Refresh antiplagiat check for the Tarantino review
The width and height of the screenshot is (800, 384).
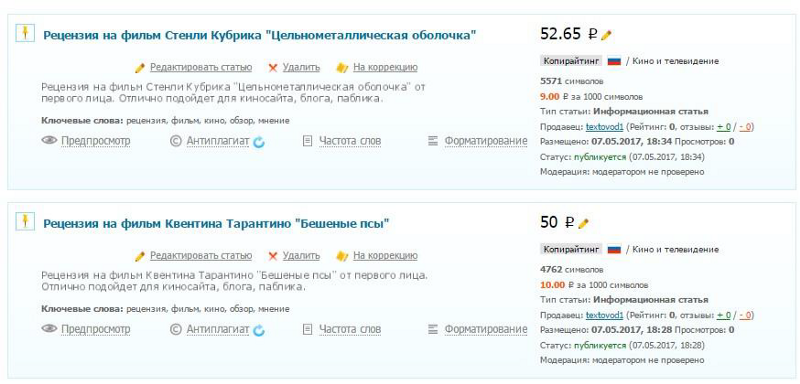click(x=259, y=330)
